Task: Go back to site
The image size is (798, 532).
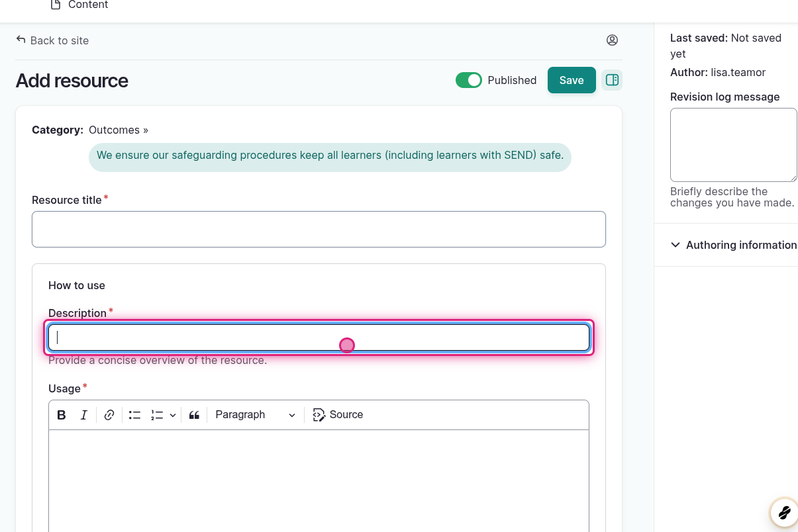Action: click(x=52, y=40)
